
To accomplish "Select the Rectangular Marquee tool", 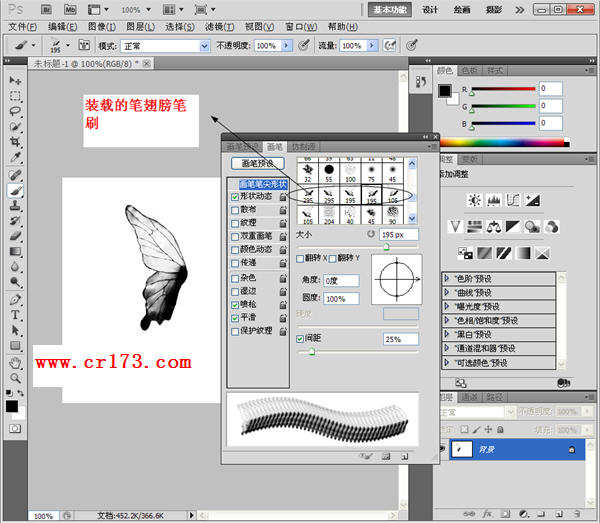I will [x=15, y=96].
